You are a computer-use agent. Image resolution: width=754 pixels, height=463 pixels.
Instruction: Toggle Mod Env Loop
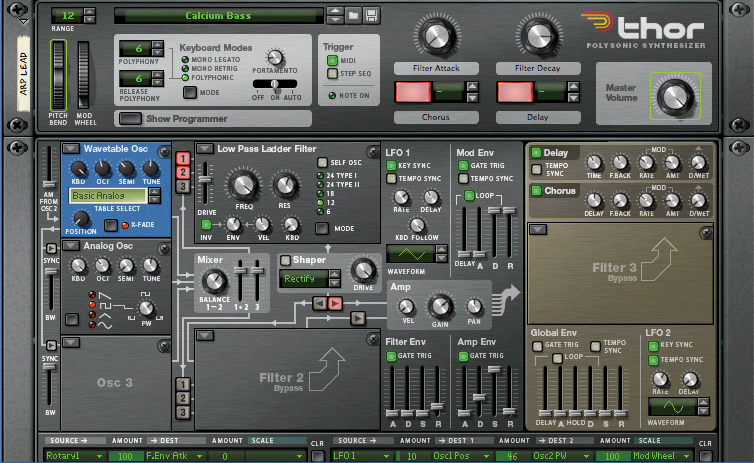coord(469,195)
